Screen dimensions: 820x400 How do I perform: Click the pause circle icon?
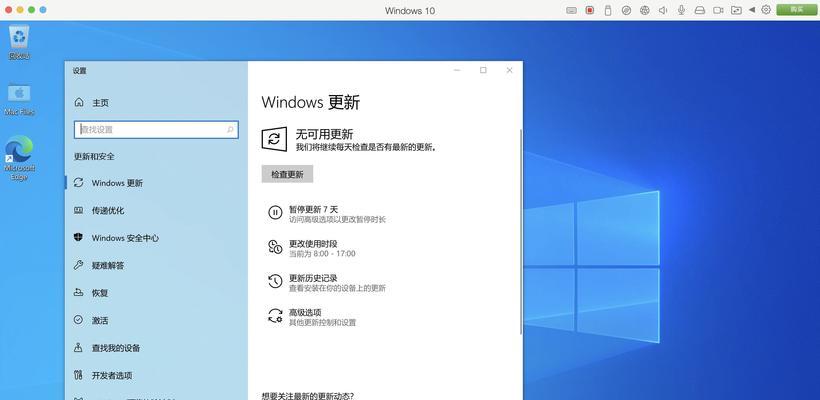pyautogui.click(x=275, y=212)
